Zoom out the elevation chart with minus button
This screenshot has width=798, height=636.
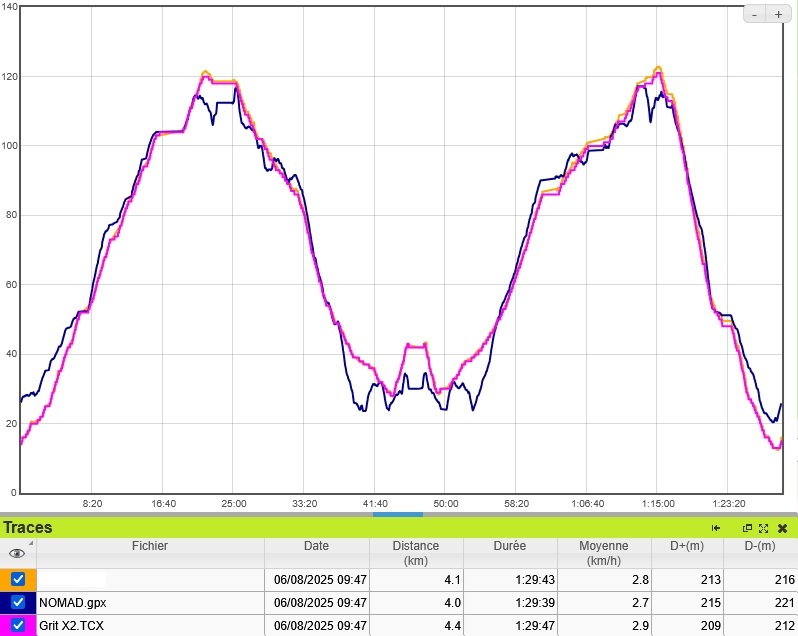click(x=755, y=14)
